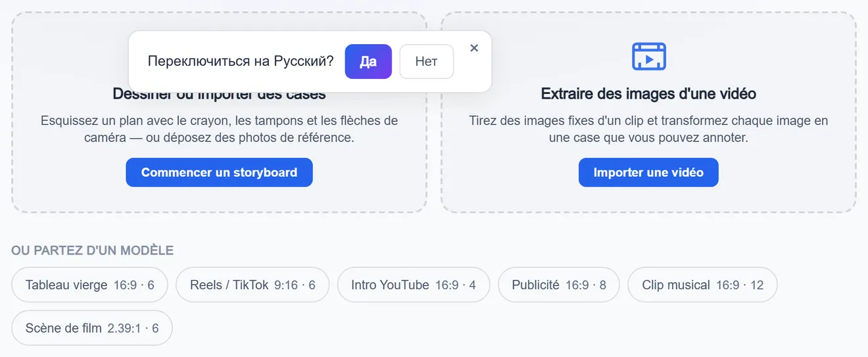Click Commencer un storyboard button
Viewport: 868px width, 357px height.
219,172
